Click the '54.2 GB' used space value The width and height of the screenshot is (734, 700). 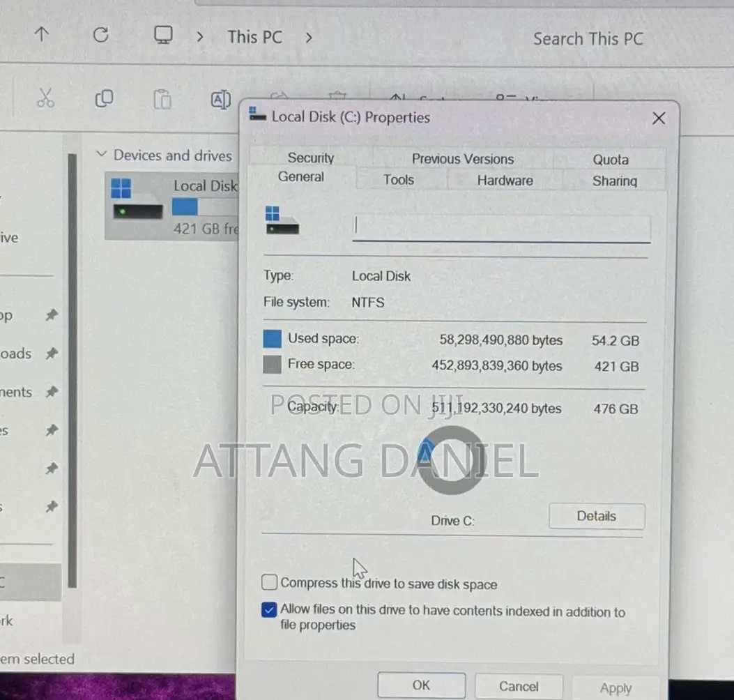click(x=615, y=340)
